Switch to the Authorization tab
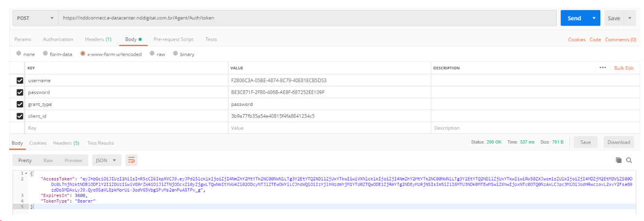This screenshot has height=221, width=644. (58, 39)
